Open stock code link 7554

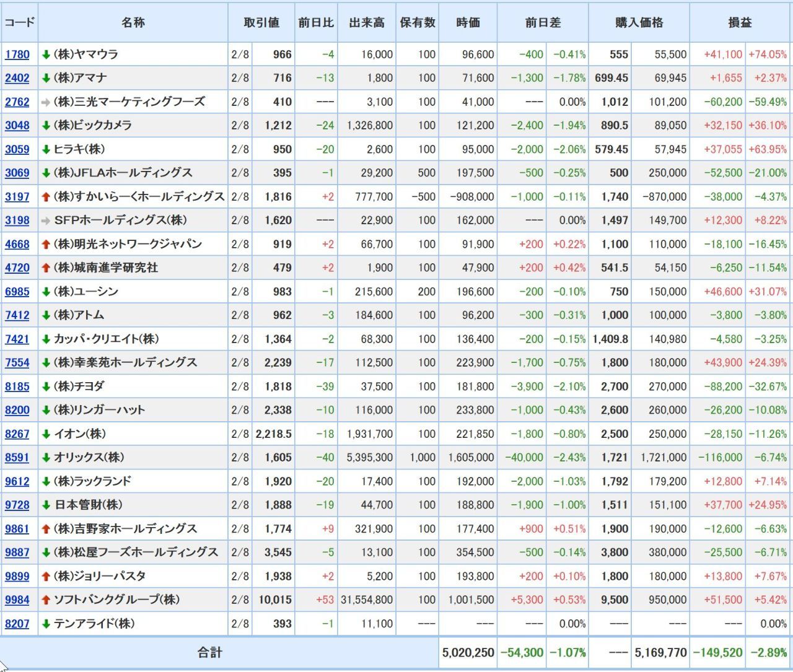tap(17, 363)
